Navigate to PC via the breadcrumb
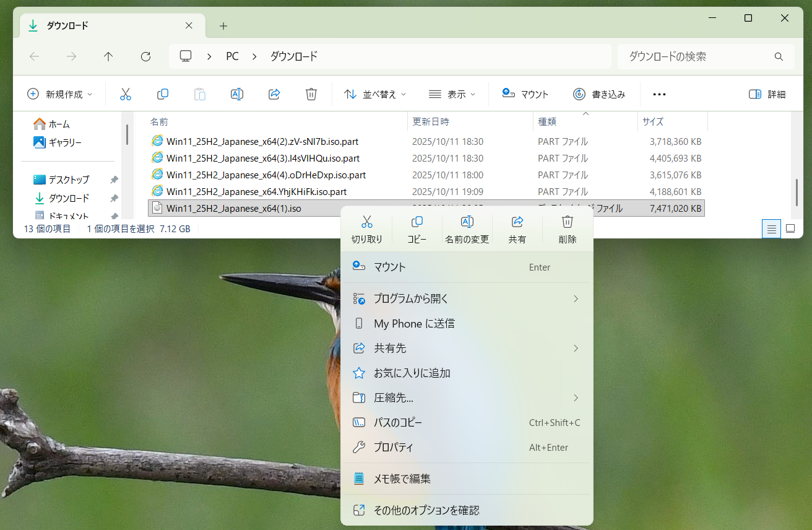The width and height of the screenshot is (812, 530). 232,56
